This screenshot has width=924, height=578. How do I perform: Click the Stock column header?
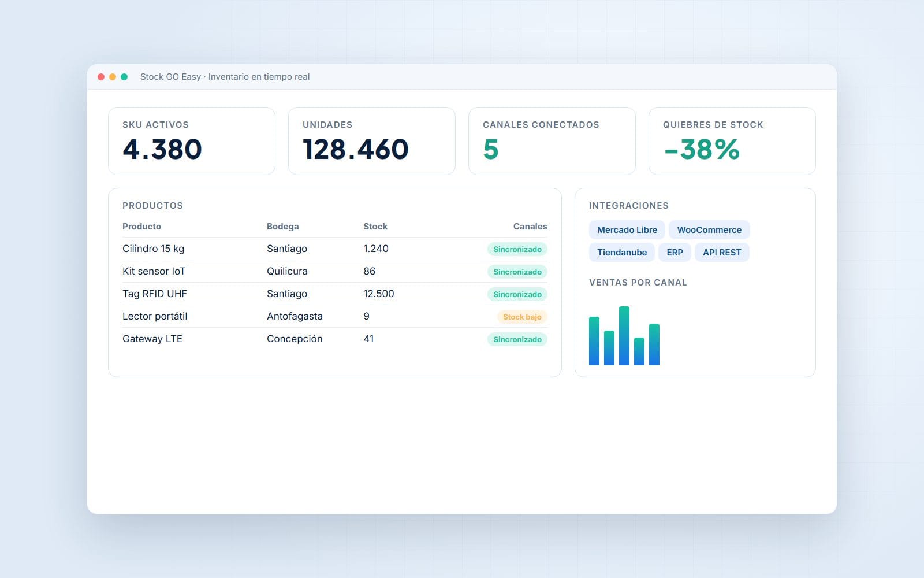[375, 227]
